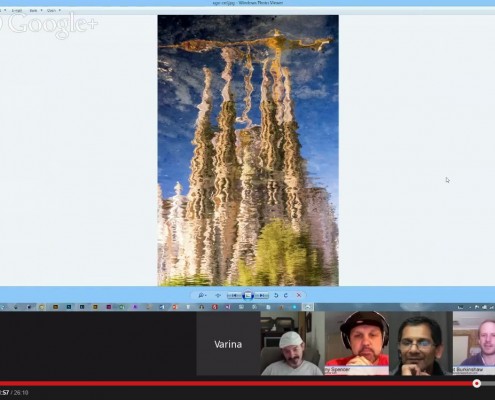Image resolution: width=495 pixels, height=400 pixels.
Task: Open the dark teal Lightroom-style icon in the taskbar
Action: point(82,307)
